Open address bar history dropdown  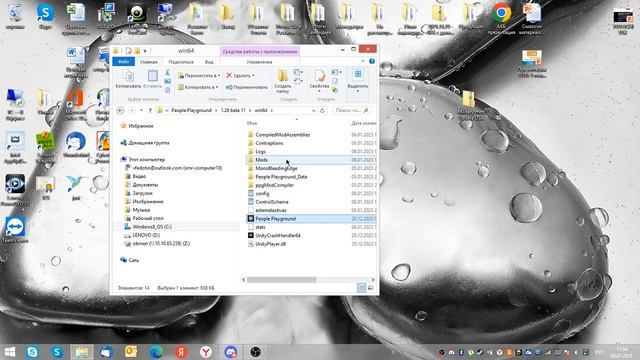313,110
